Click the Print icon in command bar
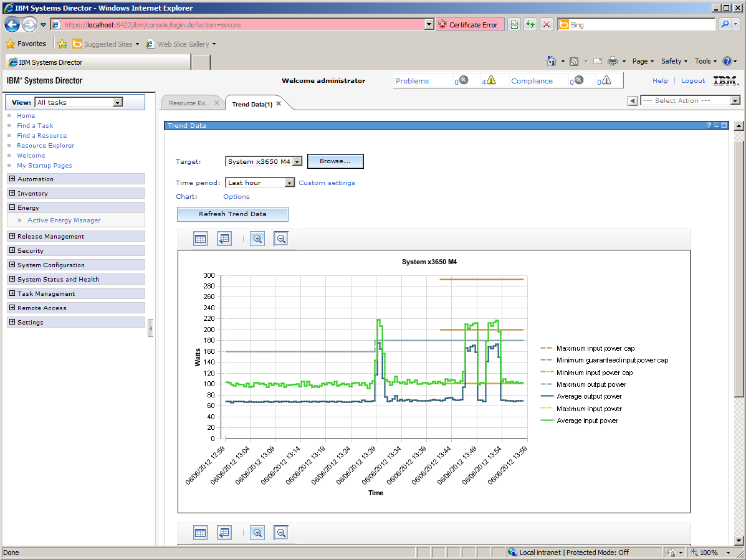The image size is (746, 560). click(x=613, y=61)
